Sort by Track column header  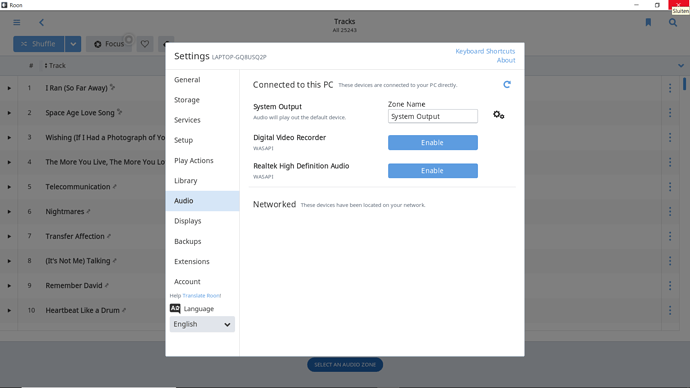pyautogui.click(x=55, y=66)
